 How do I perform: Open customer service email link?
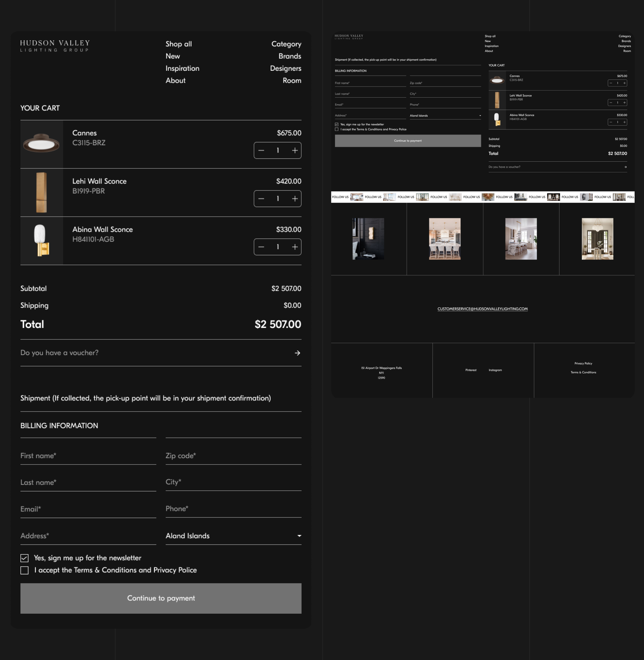482,309
